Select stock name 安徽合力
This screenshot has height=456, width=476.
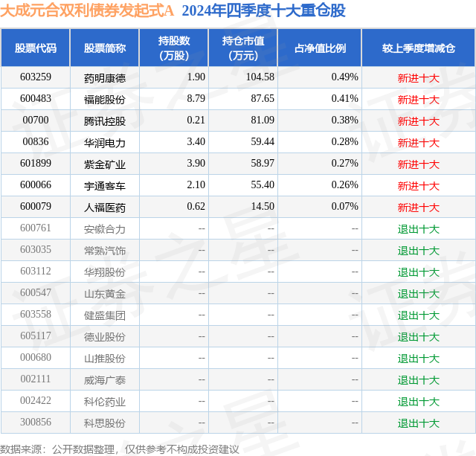pyautogui.click(x=105, y=229)
